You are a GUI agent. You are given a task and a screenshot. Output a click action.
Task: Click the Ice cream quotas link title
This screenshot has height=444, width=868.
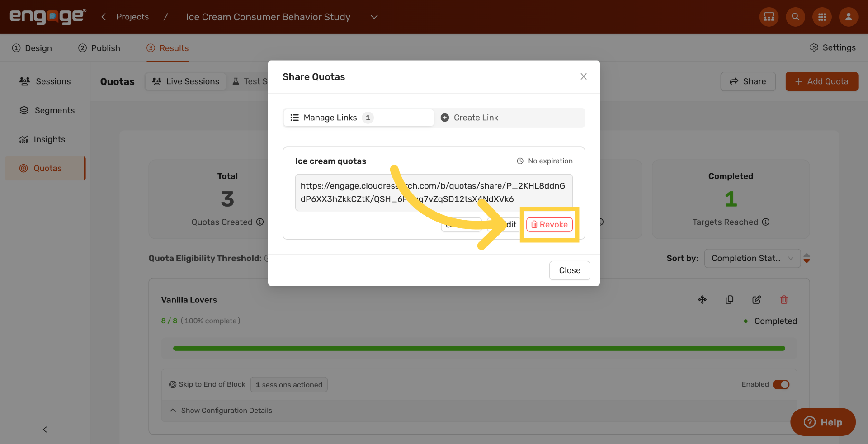pyautogui.click(x=330, y=161)
